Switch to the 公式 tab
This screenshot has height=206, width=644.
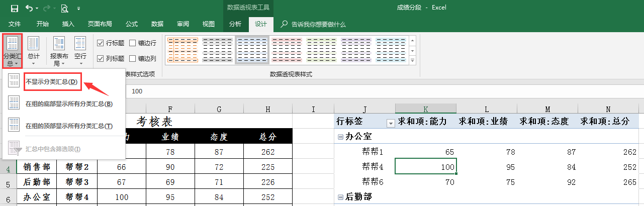point(132,24)
